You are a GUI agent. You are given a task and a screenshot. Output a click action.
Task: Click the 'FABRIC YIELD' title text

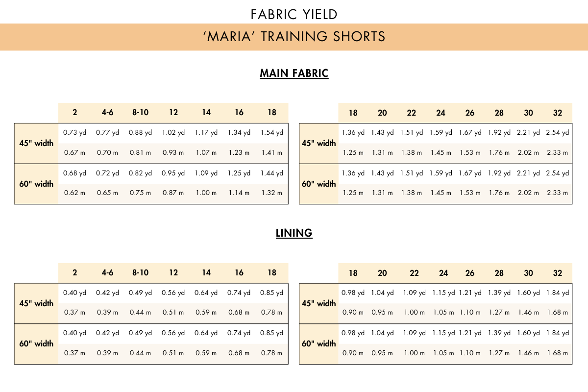294,14
